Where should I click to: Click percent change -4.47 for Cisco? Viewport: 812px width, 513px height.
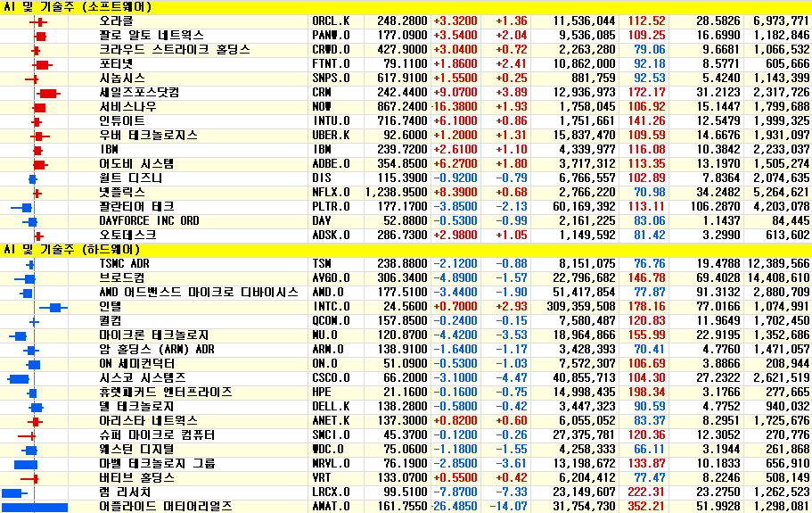511,377
